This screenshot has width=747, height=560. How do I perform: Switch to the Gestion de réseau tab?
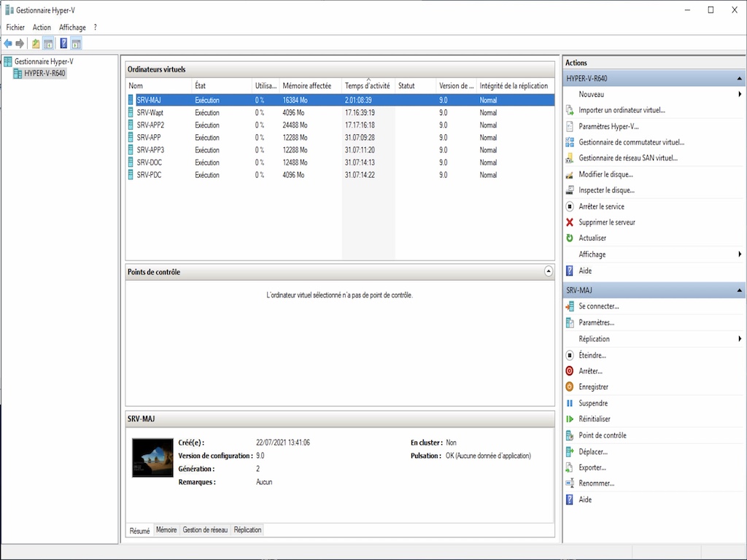[x=205, y=530]
